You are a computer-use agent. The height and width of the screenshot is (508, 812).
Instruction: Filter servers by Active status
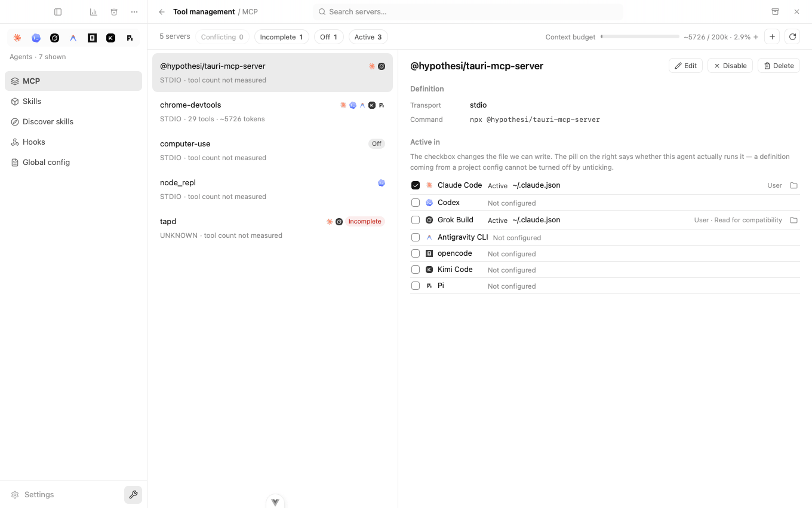click(368, 37)
